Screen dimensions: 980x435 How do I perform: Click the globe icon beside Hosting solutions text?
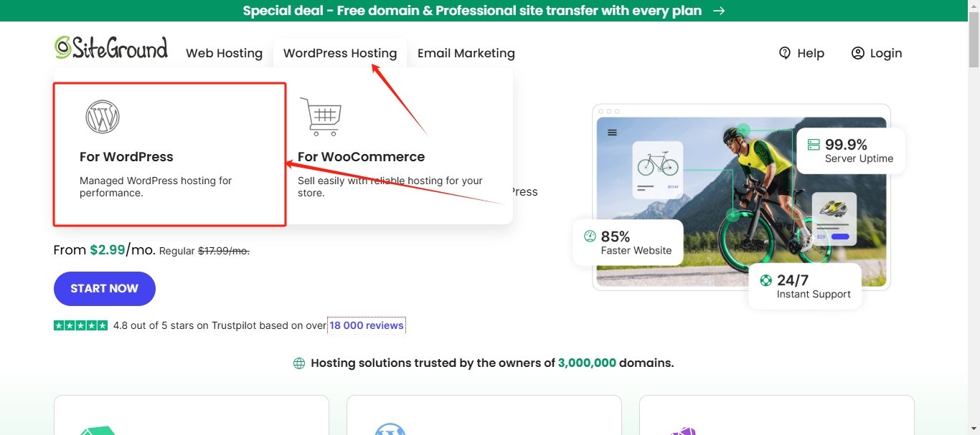pyautogui.click(x=299, y=363)
